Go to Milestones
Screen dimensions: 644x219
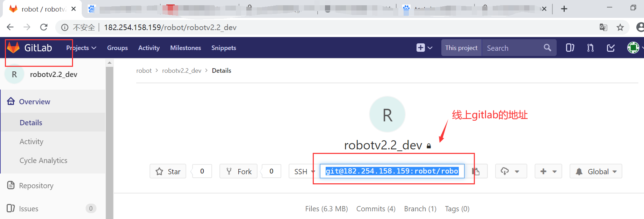point(186,48)
